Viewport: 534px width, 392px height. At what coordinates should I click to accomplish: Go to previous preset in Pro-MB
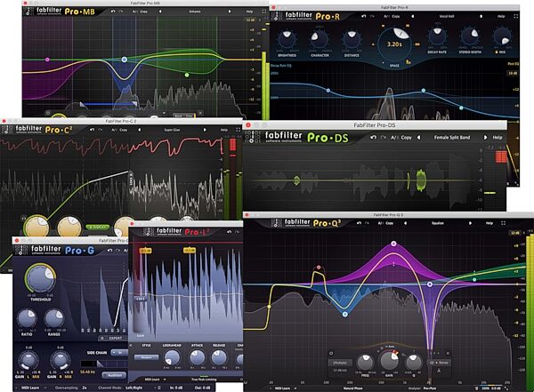(x=160, y=12)
